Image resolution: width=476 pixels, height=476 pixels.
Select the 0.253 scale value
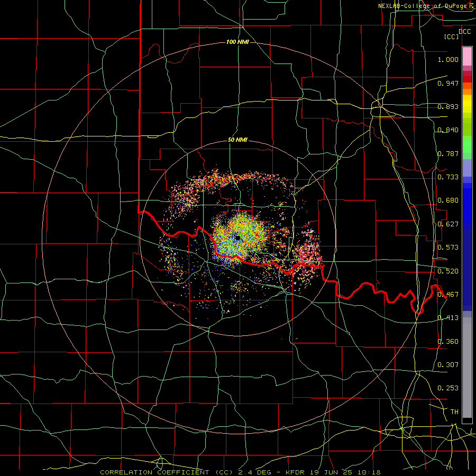(x=448, y=388)
